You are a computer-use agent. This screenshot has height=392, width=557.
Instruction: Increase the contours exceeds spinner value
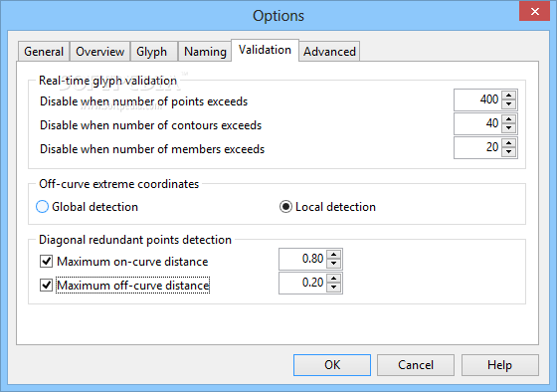click(x=508, y=119)
